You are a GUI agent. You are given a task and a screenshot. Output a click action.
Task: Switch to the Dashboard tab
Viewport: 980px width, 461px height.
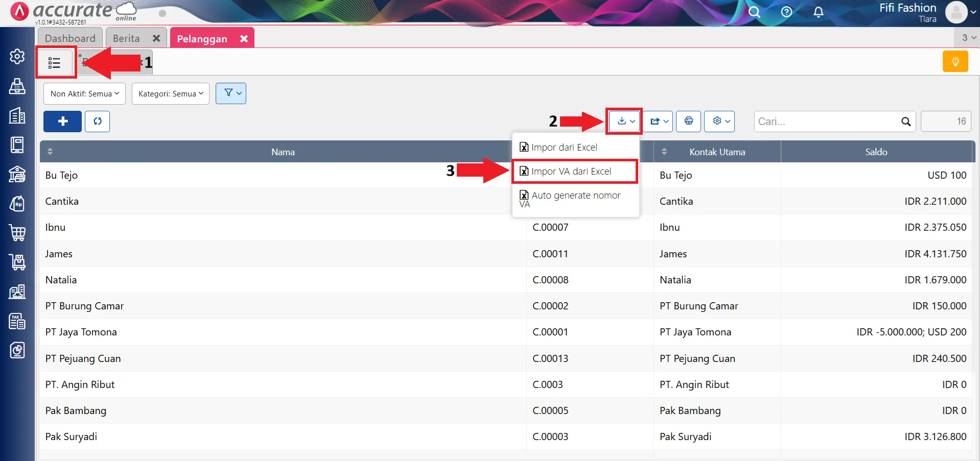[70, 38]
